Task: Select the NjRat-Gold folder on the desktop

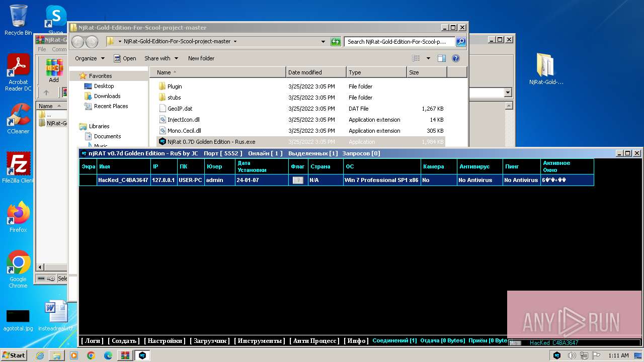Action: [x=546, y=69]
